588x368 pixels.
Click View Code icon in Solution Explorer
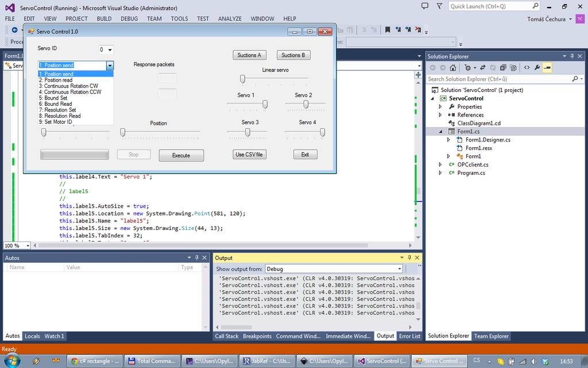[527, 68]
